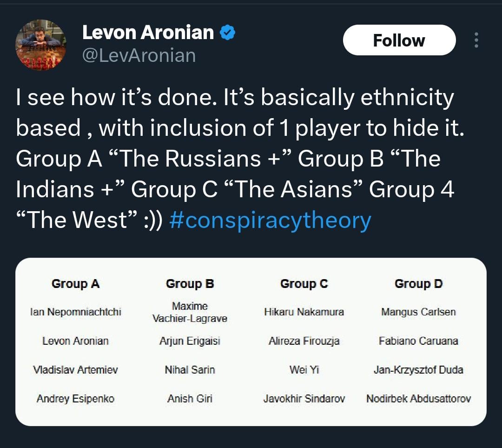Click Nodirbek Abdusattorov in Group D
This screenshot has height=448, width=502.
click(x=418, y=399)
